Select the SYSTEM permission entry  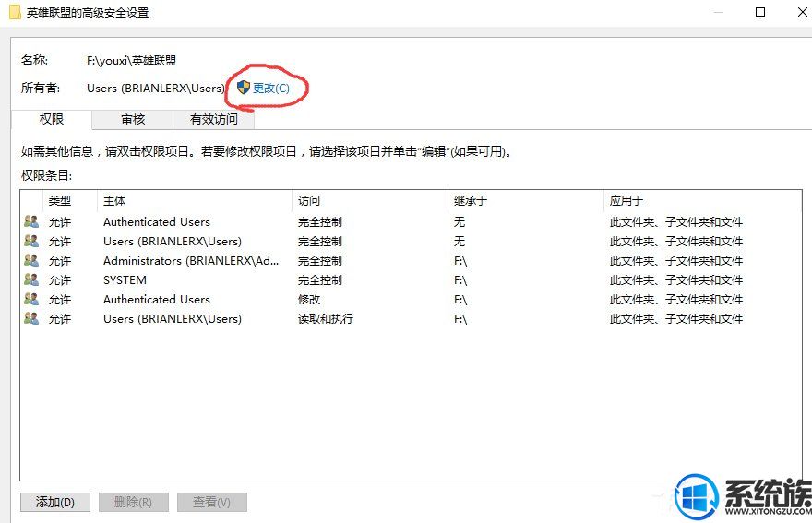pyautogui.click(x=411, y=280)
